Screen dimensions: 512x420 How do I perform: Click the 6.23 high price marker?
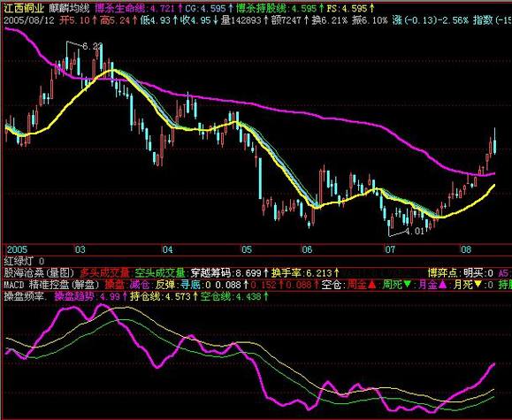pos(92,46)
